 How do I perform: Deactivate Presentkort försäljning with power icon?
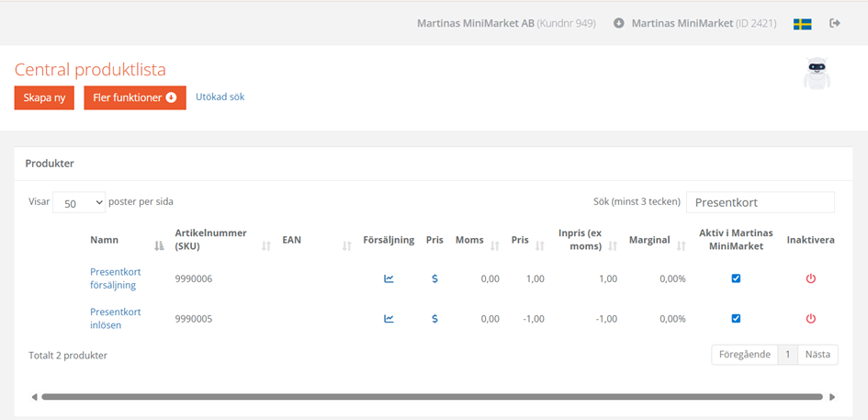click(x=810, y=278)
